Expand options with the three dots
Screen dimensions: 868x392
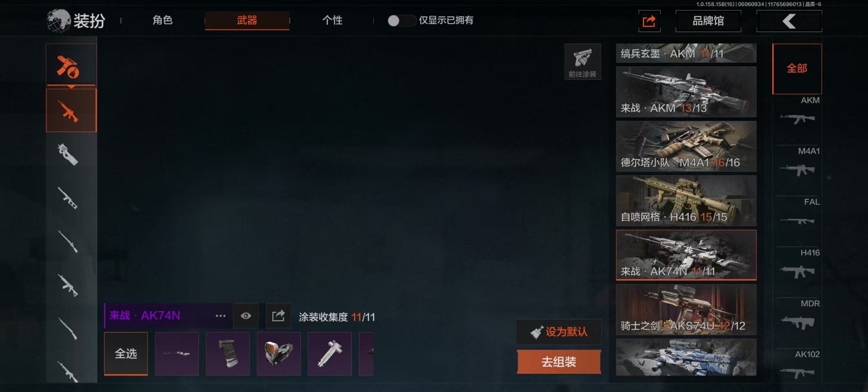pyautogui.click(x=221, y=316)
